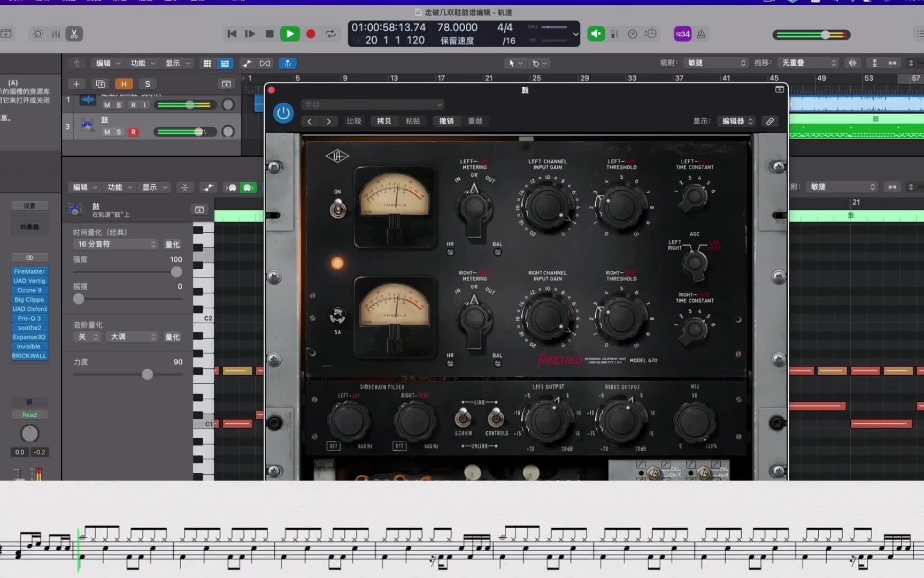Mute the 鼓 track with M button
Image resolution: width=924 pixels, height=578 pixels.
pos(107,132)
